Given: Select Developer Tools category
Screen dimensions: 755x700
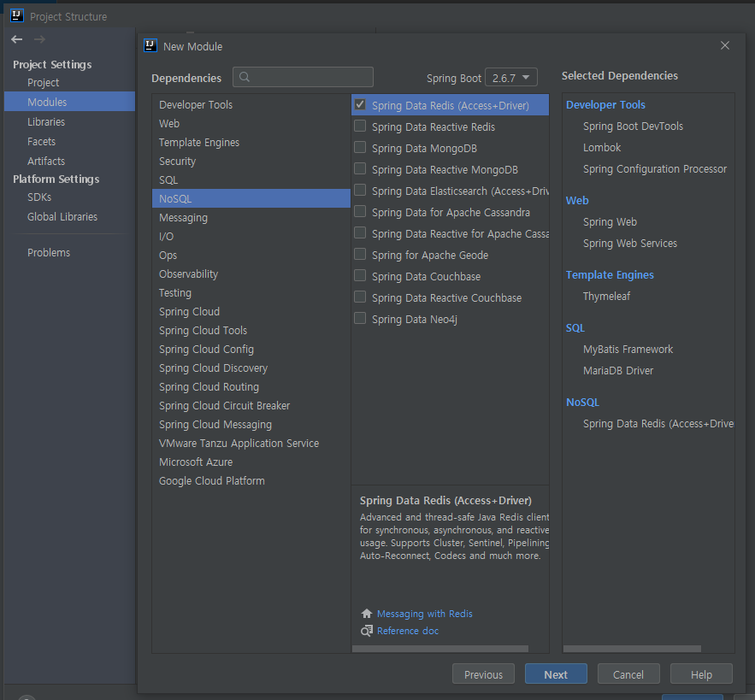Looking at the screenshot, I should coord(251,104).
